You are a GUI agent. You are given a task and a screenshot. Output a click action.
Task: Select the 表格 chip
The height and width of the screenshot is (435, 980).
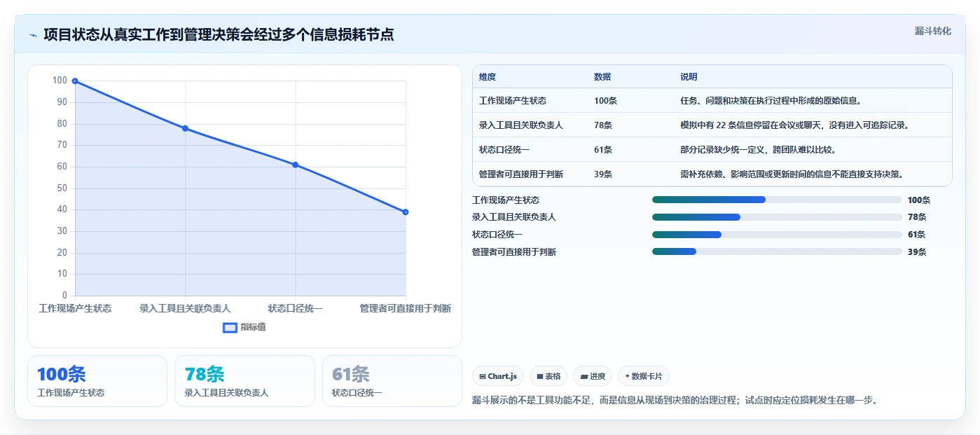click(548, 376)
